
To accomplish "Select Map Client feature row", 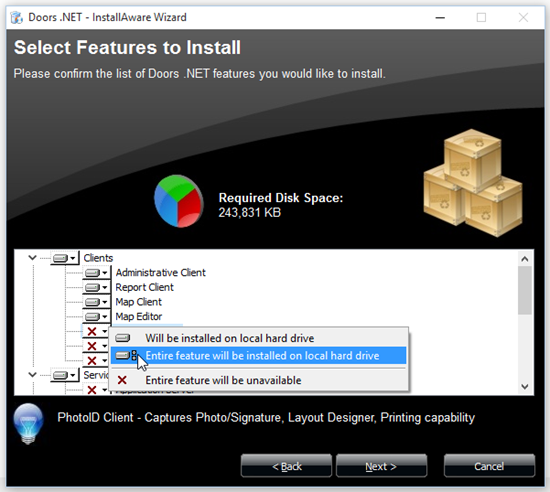I will (x=139, y=302).
